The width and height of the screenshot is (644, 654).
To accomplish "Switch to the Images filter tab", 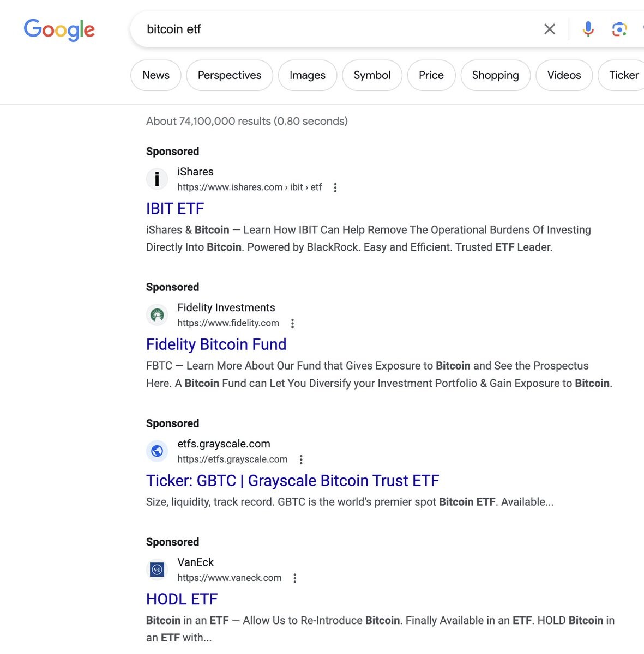I will tap(308, 75).
